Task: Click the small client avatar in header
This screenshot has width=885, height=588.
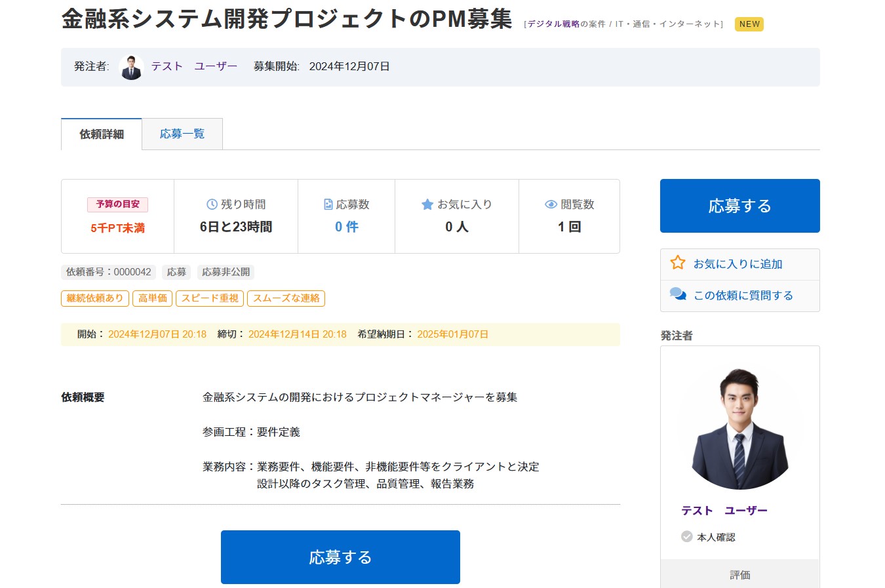Action: [131, 67]
